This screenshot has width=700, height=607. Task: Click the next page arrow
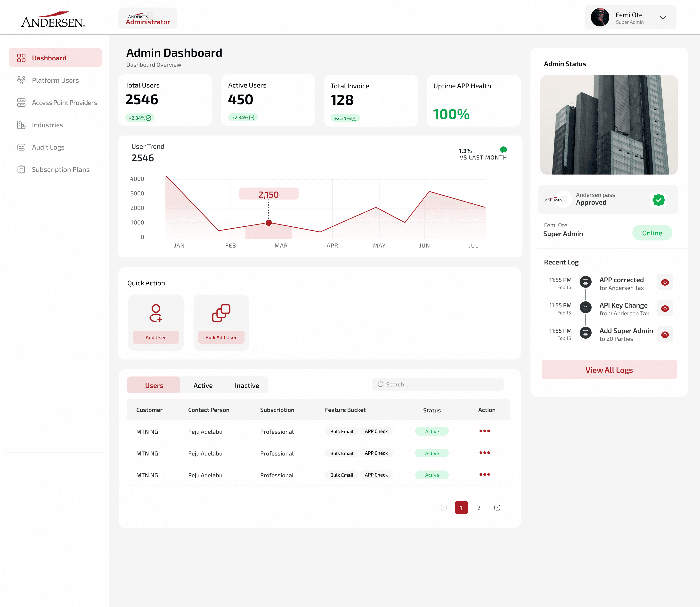(x=497, y=507)
